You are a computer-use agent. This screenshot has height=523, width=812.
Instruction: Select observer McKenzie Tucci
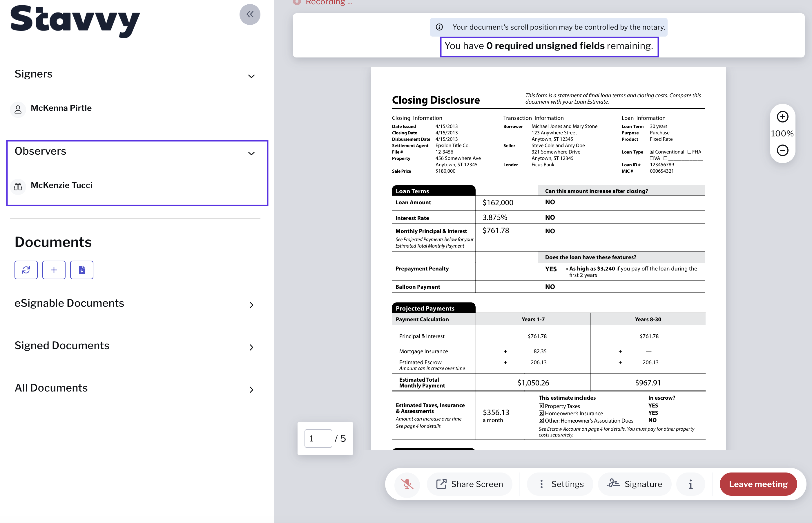[61, 185]
